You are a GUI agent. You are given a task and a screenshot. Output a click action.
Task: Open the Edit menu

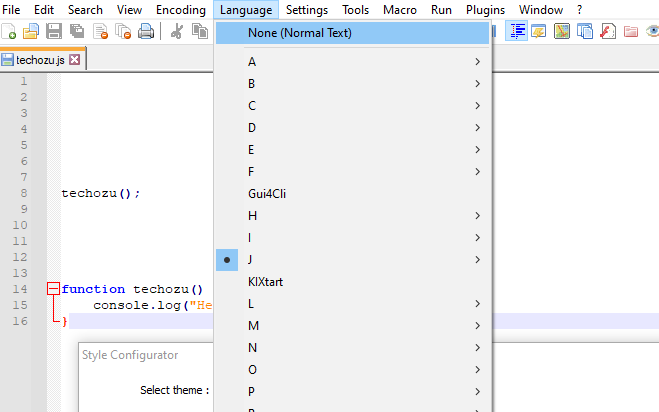pos(44,10)
